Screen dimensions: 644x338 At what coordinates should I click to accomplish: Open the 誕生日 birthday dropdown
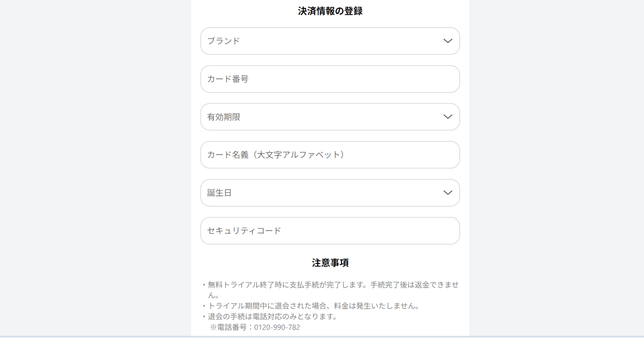click(x=330, y=192)
